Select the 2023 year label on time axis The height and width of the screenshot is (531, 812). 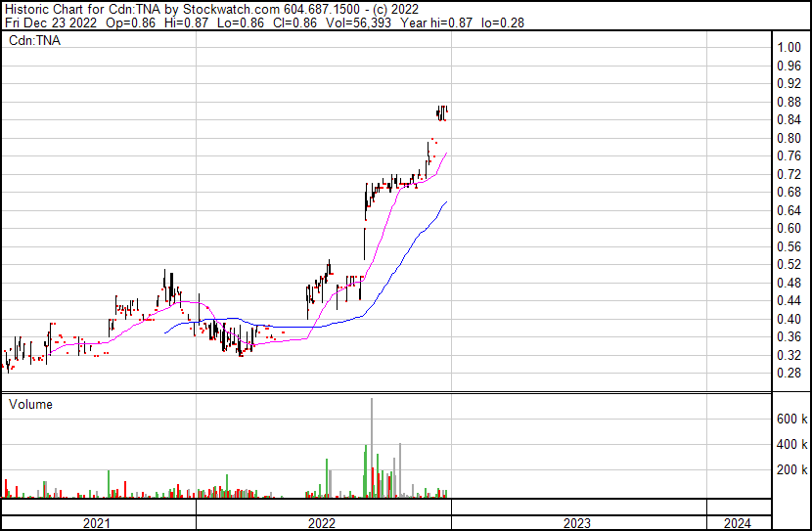(x=577, y=523)
